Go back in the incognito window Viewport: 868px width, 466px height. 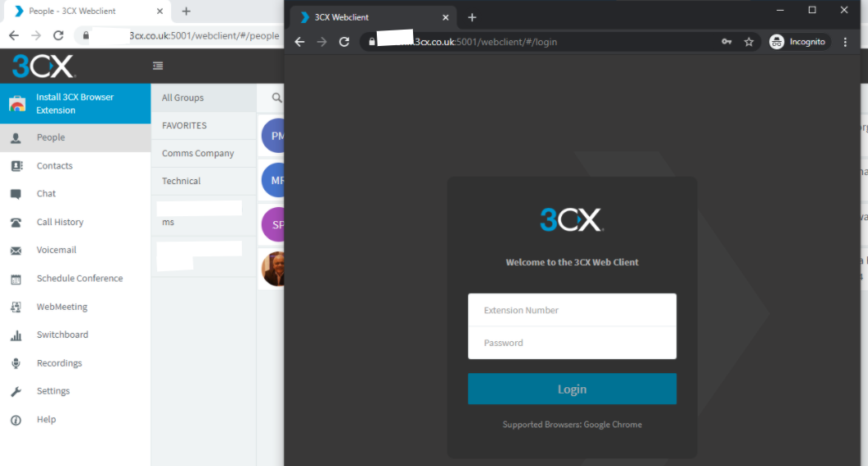(x=299, y=42)
